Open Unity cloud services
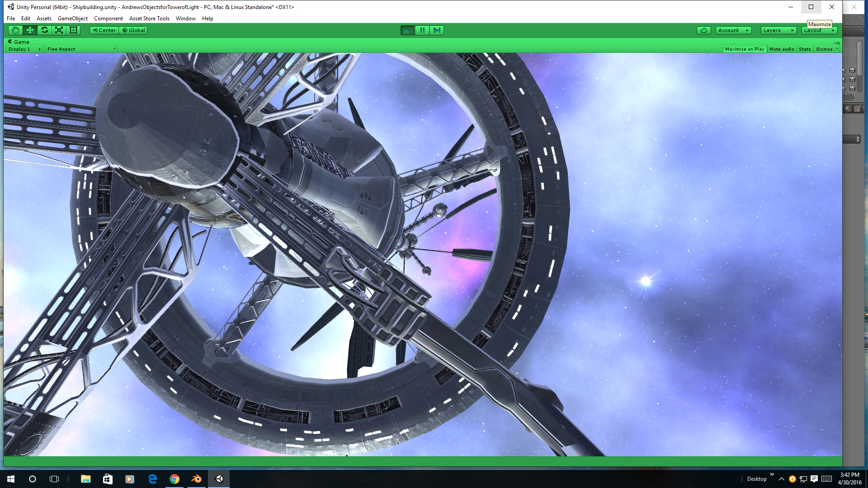The image size is (868, 488). point(704,30)
